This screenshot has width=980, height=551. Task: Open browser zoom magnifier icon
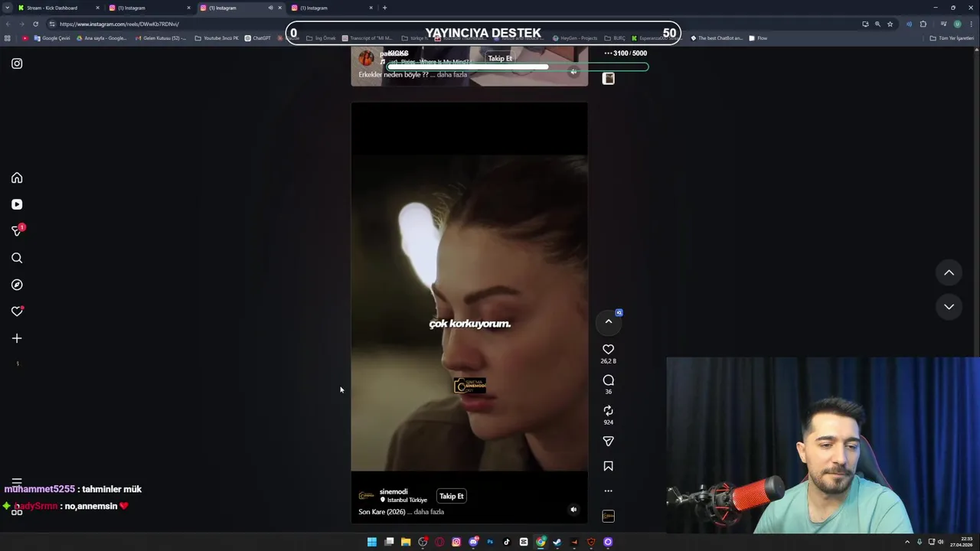pyautogui.click(x=877, y=24)
